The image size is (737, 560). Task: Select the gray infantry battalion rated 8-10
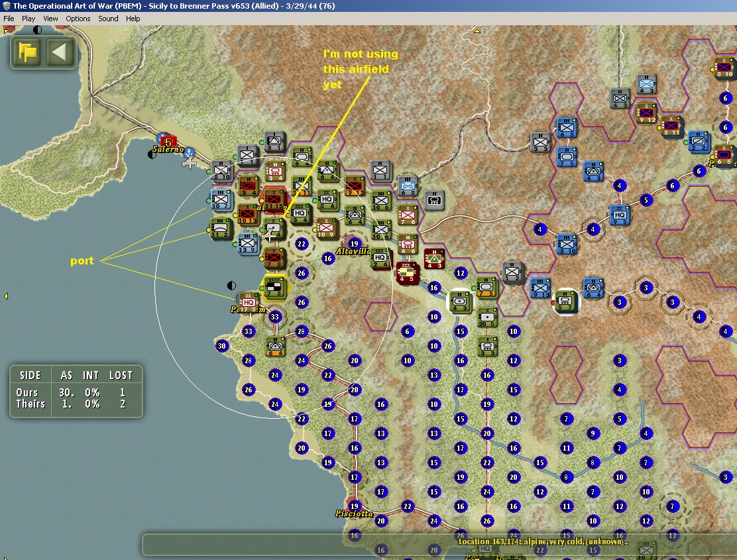pyautogui.click(x=221, y=170)
